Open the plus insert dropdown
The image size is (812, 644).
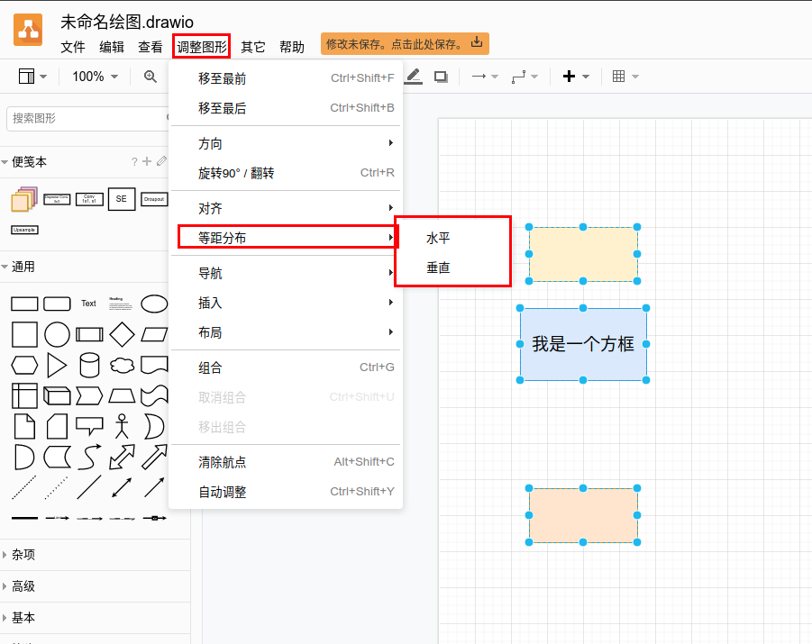[576, 77]
